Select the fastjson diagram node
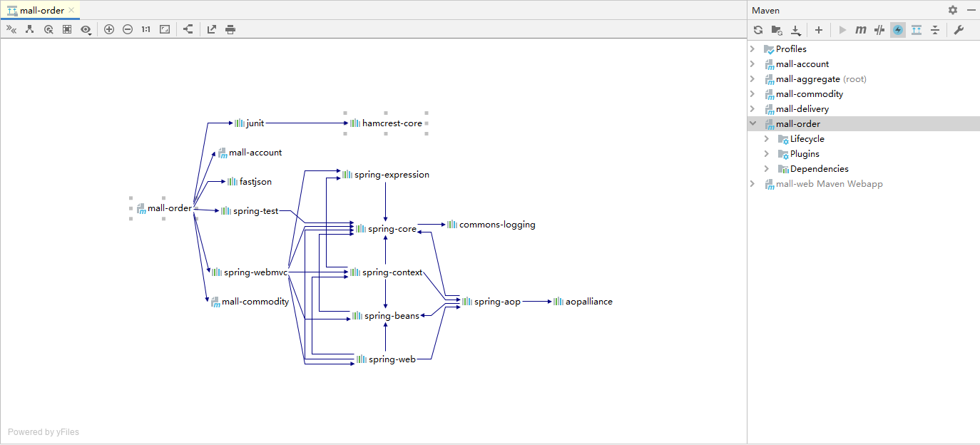The width and height of the screenshot is (980, 445). click(x=250, y=182)
